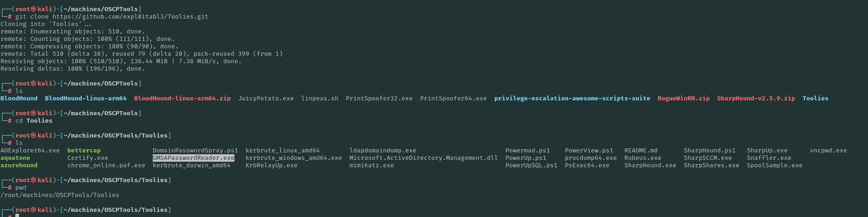The width and height of the screenshot is (868, 217).
Task: Click the pwd output path /root/machines/OSCPTools/Toolies
Action: [x=59, y=195]
